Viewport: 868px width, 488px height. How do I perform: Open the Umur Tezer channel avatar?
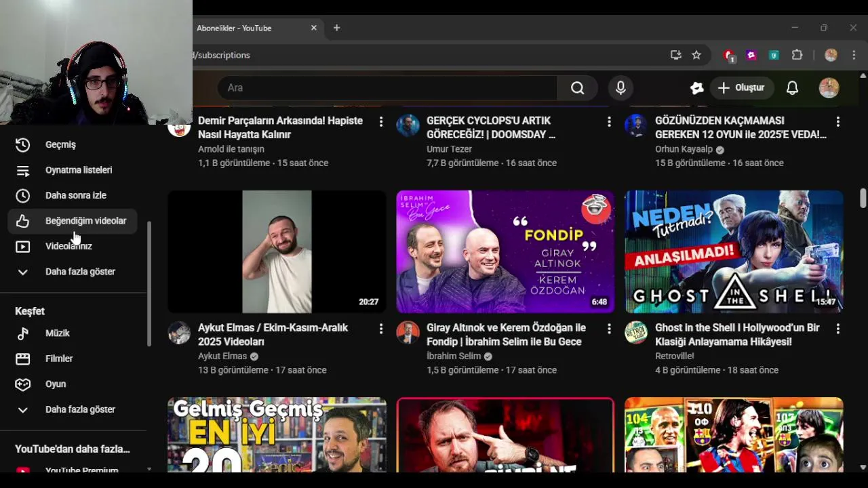pyautogui.click(x=408, y=125)
